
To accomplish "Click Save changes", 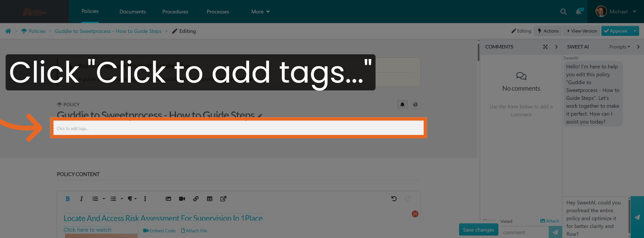I will tap(479, 230).
